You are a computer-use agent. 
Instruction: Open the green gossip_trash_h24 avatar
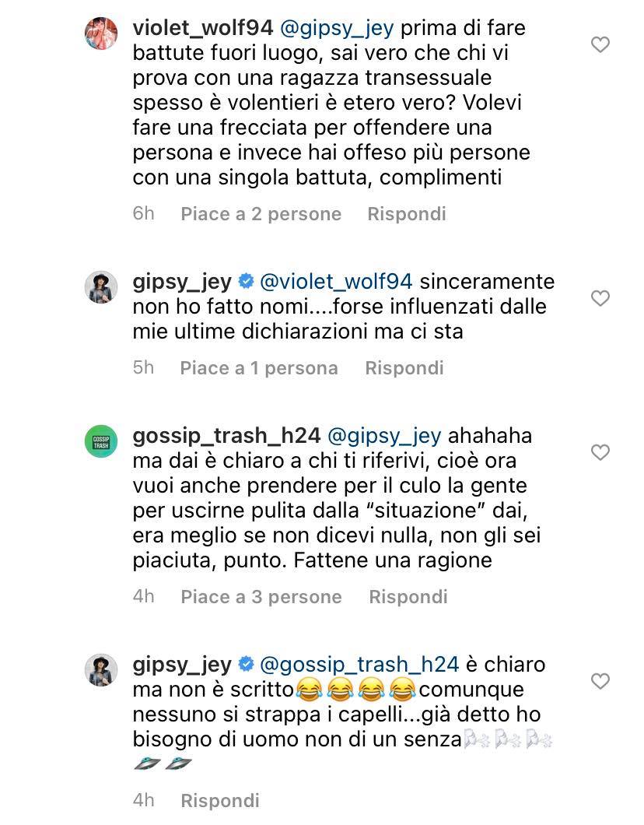point(101,441)
